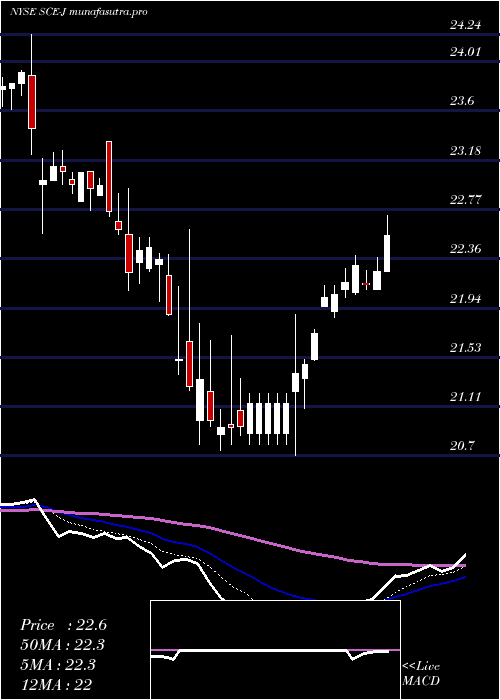The height and width of the screenshot is (700, 500).
Task: Click the 20.7 price level label
Action: click(x=462, y=446)
